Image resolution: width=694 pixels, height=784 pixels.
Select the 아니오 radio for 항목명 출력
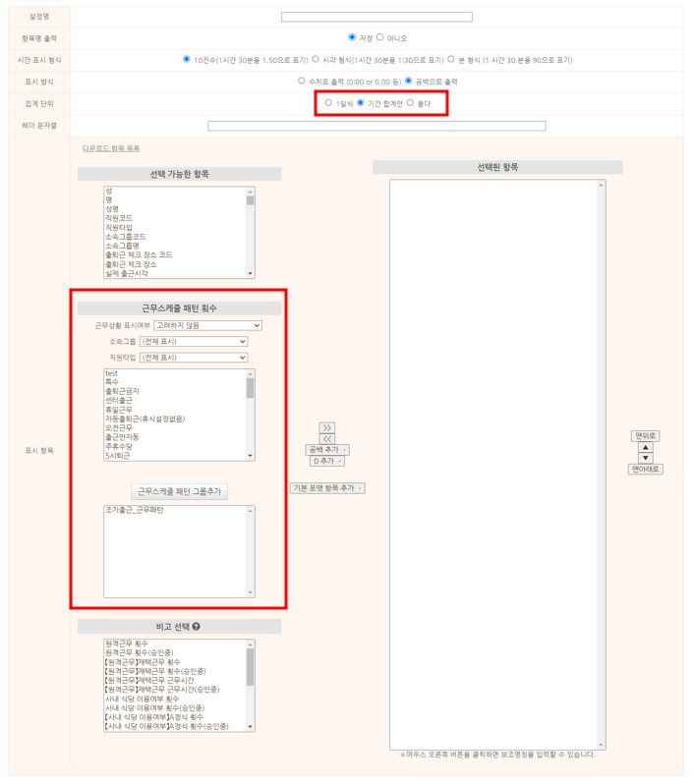(x=380, y=37)
